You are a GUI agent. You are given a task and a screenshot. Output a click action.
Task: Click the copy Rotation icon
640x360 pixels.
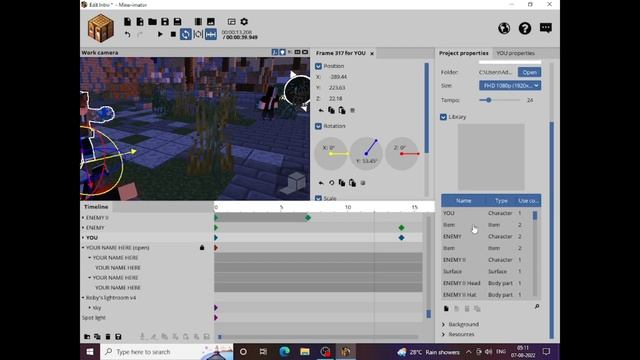[x=342, y=183]
